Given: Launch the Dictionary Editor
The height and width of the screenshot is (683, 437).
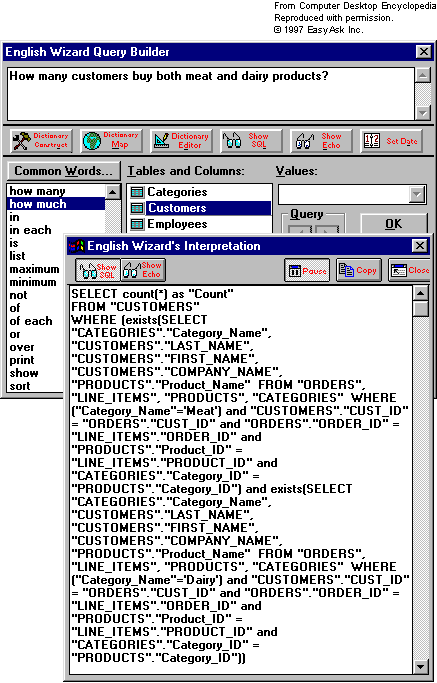Looking at the screenshot, I should 181,141.
